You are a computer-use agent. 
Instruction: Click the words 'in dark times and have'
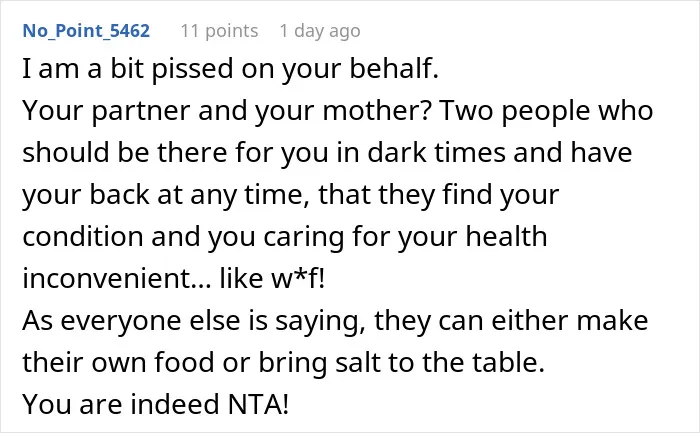(x=490, y=153)
